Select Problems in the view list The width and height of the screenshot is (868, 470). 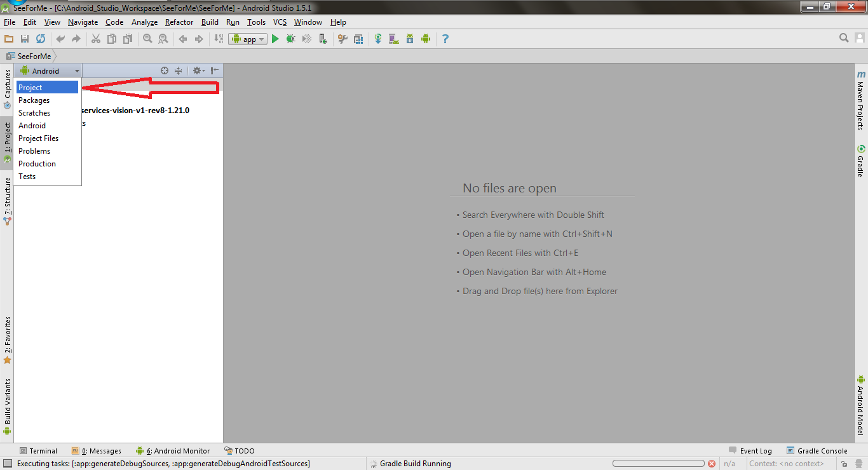pyautogui.click(x=47, y=151)
